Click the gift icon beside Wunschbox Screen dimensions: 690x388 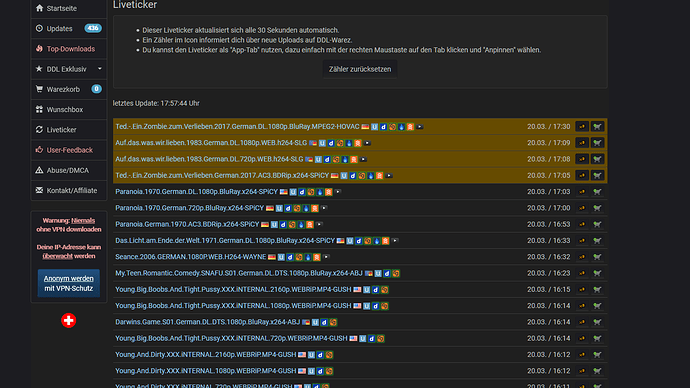(39, 109)
